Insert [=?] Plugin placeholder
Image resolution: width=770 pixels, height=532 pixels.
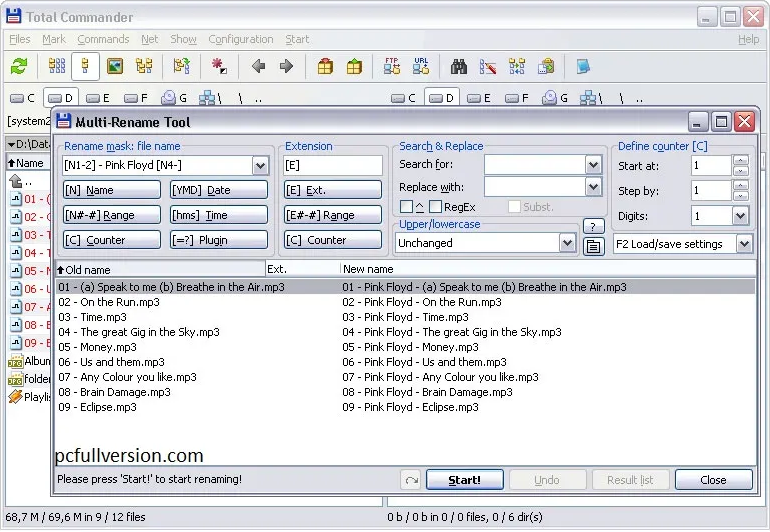[x=219, y=240]
